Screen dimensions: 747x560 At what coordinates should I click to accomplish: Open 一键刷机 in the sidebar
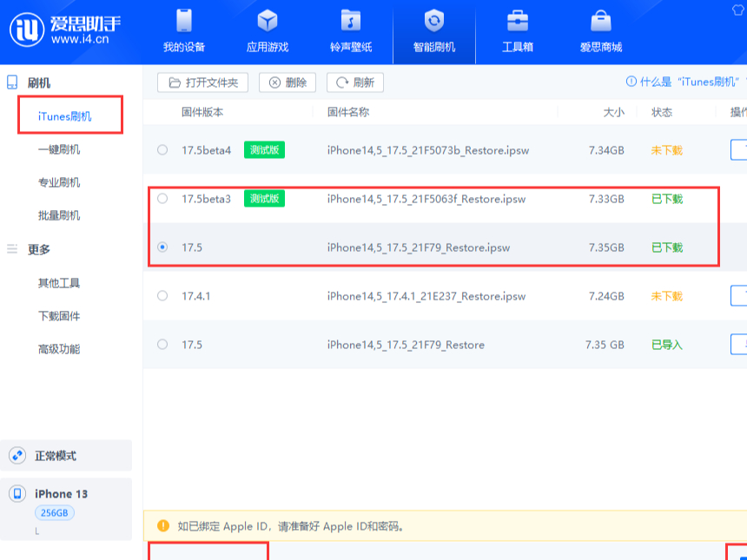(x=59, y=149)
